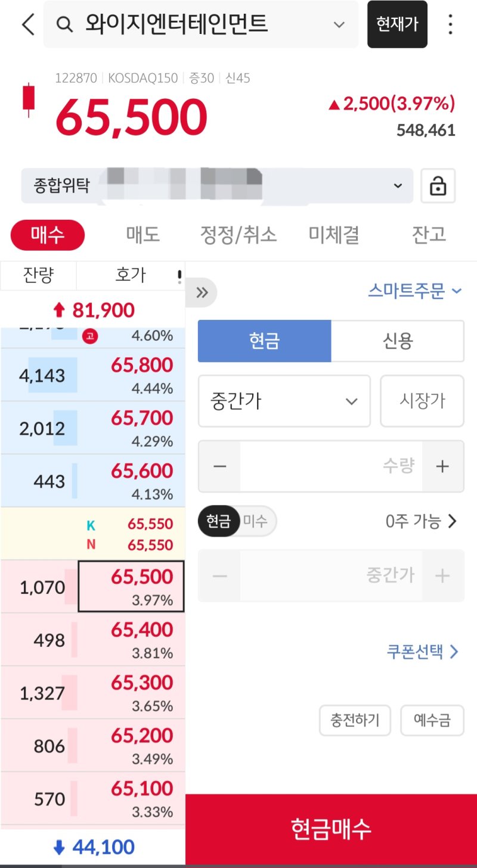
Task: Switch to the 매도 tab
Action: coord(143,235)
